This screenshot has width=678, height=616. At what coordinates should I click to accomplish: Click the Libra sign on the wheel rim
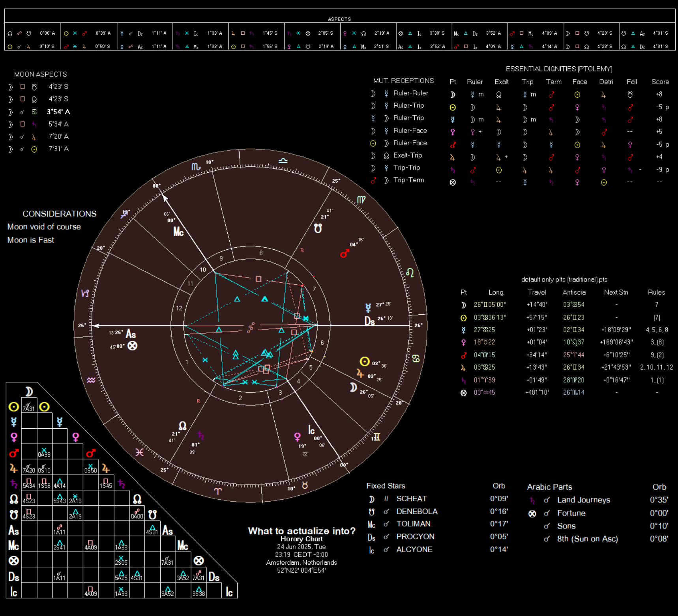283,161
